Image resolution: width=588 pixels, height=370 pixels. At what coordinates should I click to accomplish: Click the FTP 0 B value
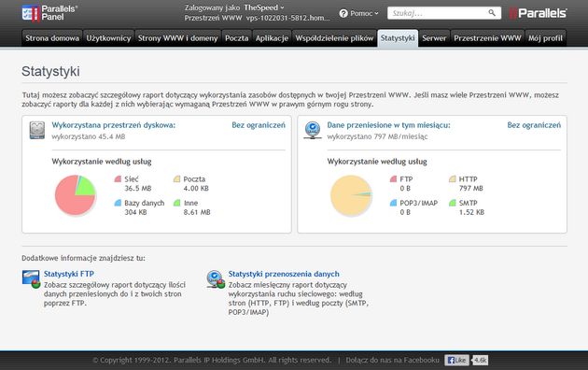[x=405, y=189]
